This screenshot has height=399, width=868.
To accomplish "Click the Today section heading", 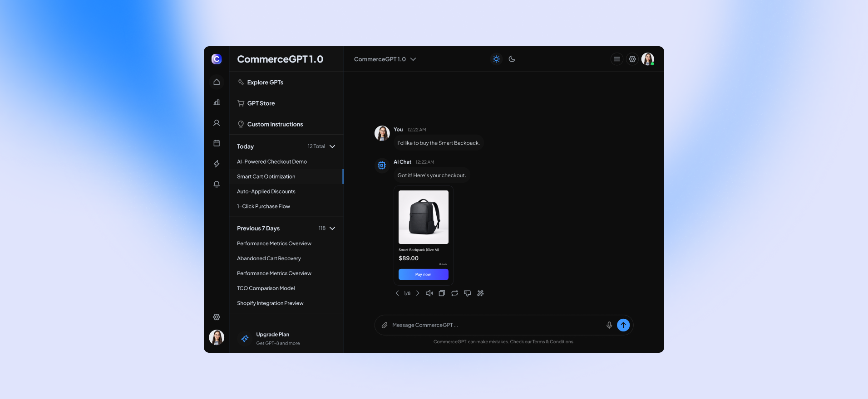I will (246, 146).
